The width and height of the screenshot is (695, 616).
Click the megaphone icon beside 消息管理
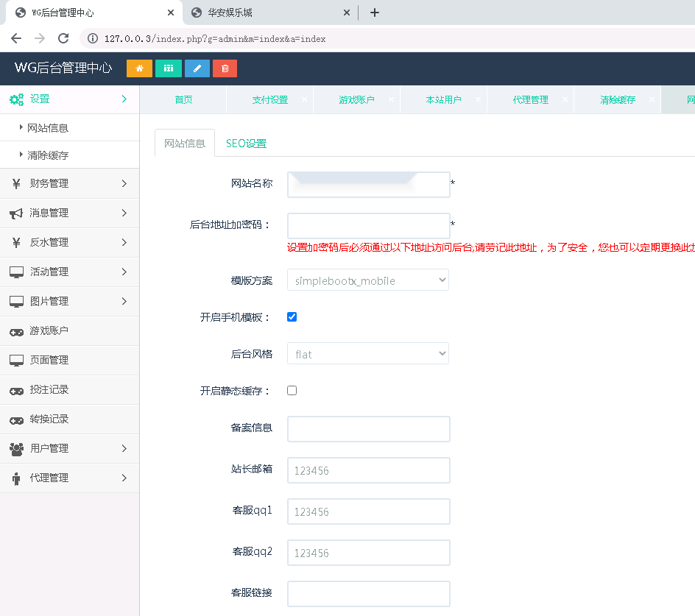point(16,213)
